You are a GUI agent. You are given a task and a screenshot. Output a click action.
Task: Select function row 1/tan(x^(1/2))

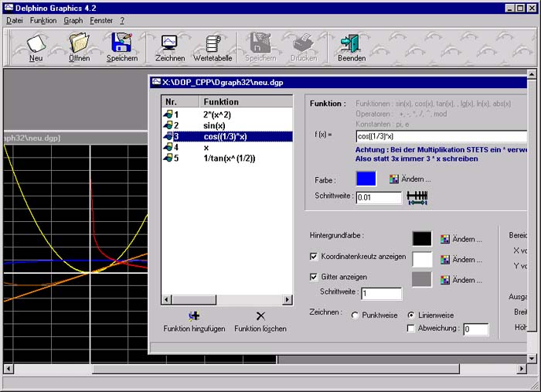[x=227, y=159]
